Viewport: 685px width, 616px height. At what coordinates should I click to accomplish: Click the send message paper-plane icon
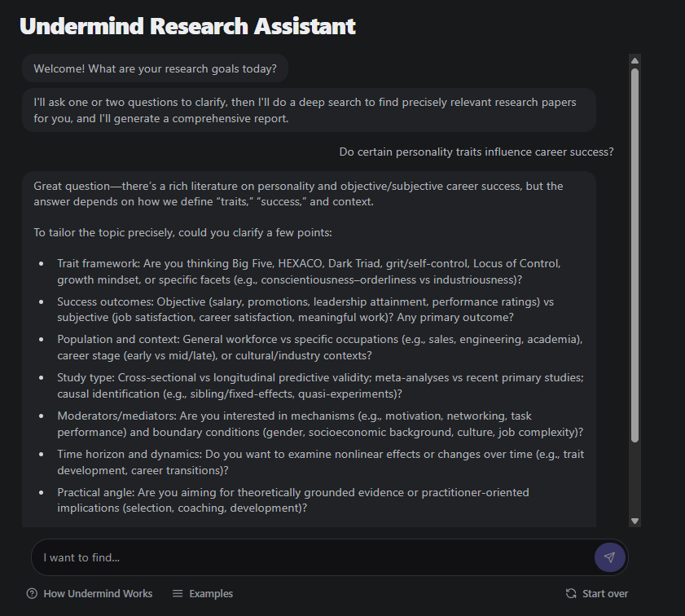coord(609,557)
